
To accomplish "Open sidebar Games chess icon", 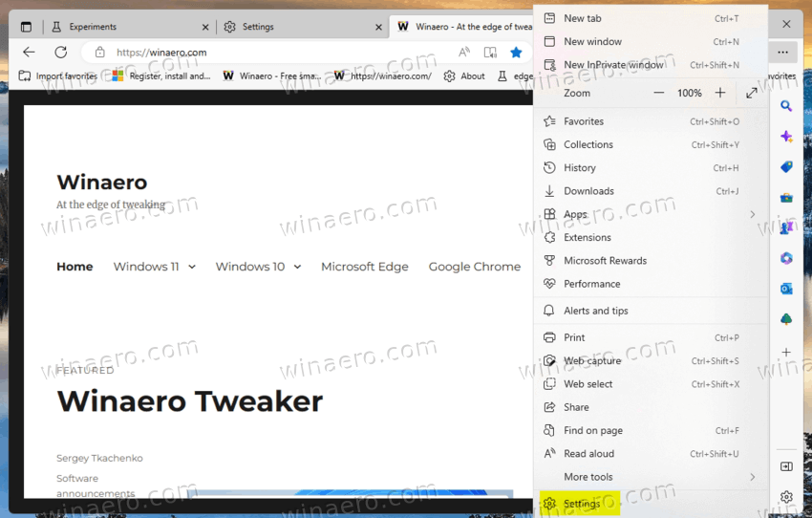I will point(786,227).
